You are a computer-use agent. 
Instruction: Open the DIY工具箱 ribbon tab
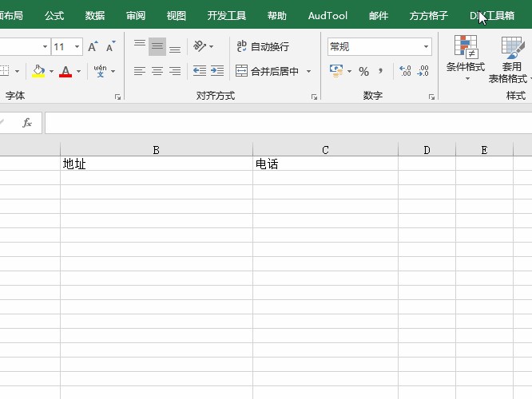coord(492,16)
